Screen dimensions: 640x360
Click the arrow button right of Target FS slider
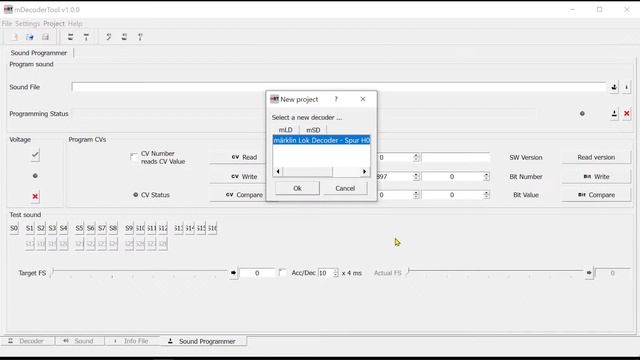[x=233, y=273]
